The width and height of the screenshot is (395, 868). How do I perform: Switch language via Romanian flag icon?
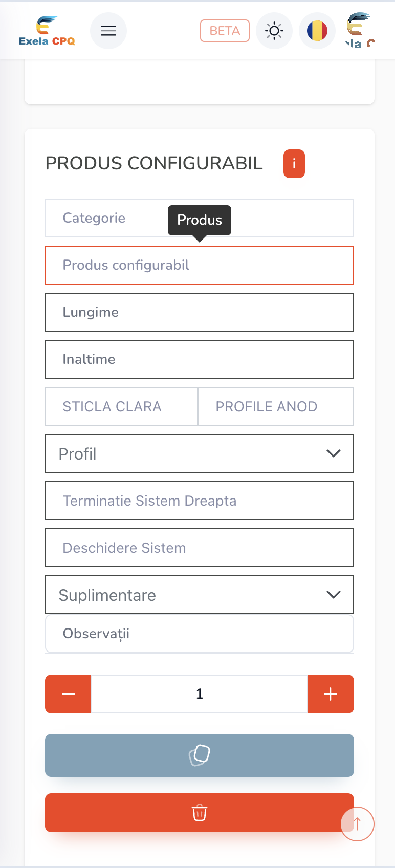[x=317, y=31]
